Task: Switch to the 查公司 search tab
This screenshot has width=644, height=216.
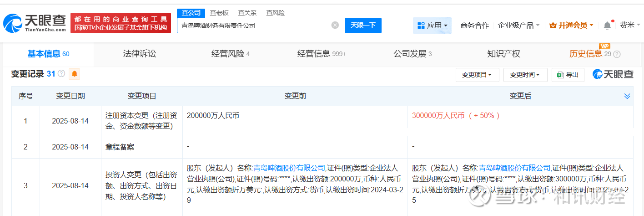Action: (x=191, y=13)
